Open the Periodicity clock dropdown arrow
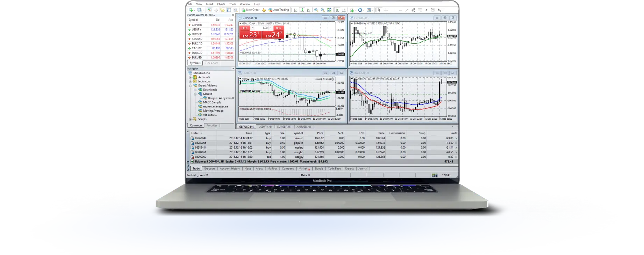The image size is (644, 255). [x=364, y=10]
